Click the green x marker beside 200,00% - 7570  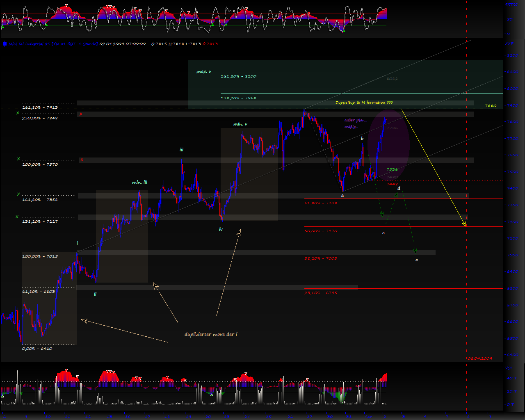18,159
